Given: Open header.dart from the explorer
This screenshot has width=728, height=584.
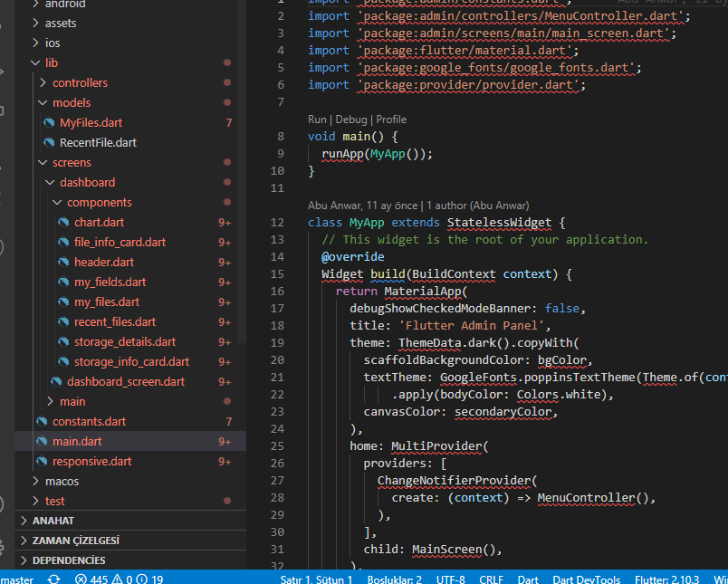Looking at the screenshot, I should [105, 263].
